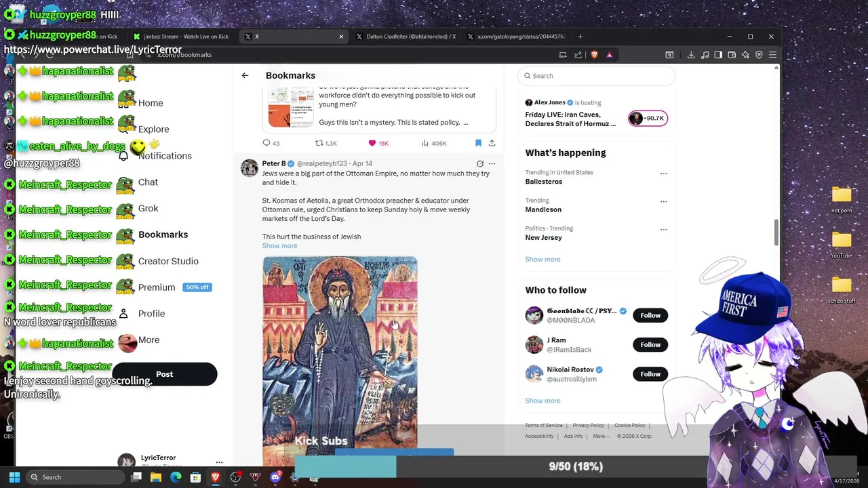This screenshot has width=868, height=488.
Task: Open Leo AI sparkle icon
Action: click(745, 55)
